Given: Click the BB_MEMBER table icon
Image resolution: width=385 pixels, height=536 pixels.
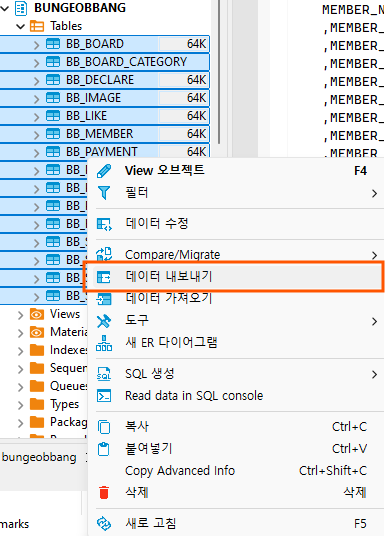Looking at the screenshot, I should (x=53, y=134).
